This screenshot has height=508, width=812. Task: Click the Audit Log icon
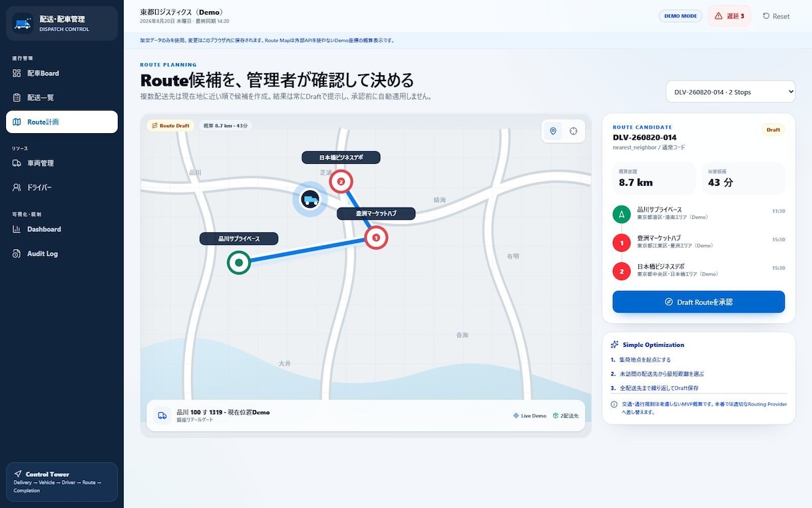[17, 254]
